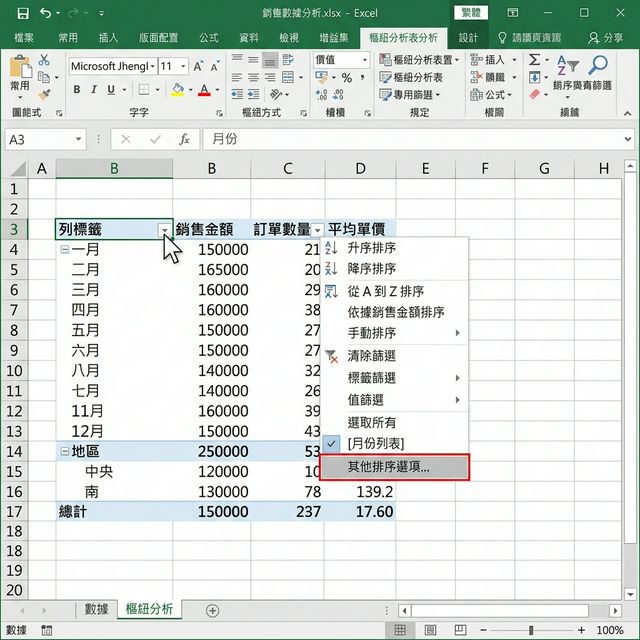
Task: Click the yellow Fill Color bucket
Action: click(x=178, y=89)
